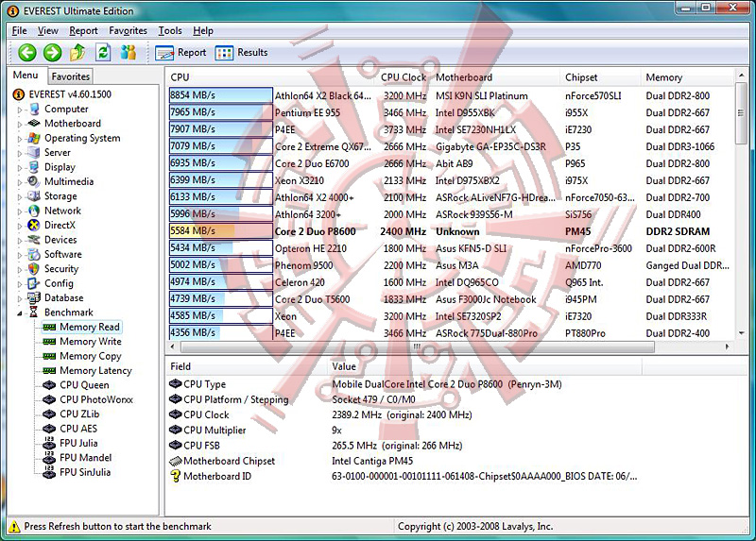
Task: Expand the Motherboard tree node
Action: click(20, 125)
